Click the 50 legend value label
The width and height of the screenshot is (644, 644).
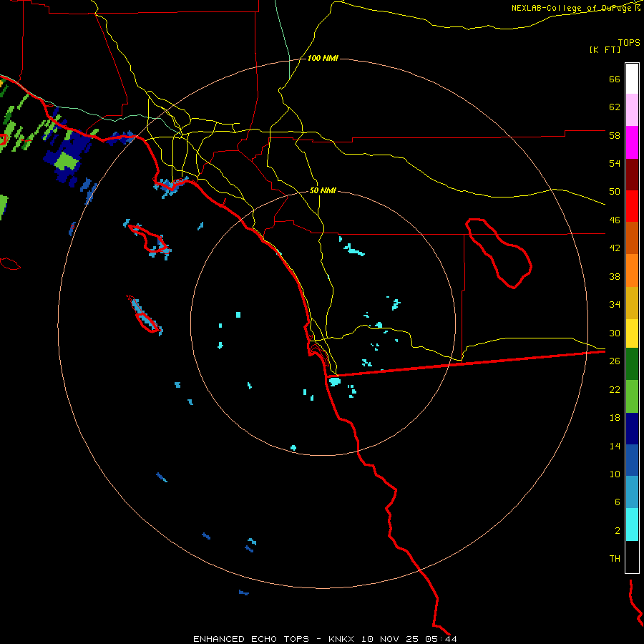tap(615, 191)
